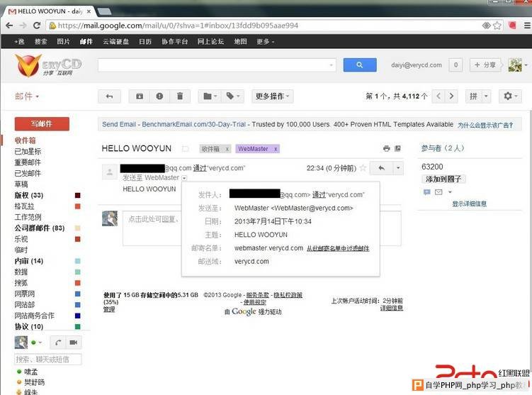Click the chat search field in the sidebar
This screenshot has height=395, width=532.
point(48,359)
